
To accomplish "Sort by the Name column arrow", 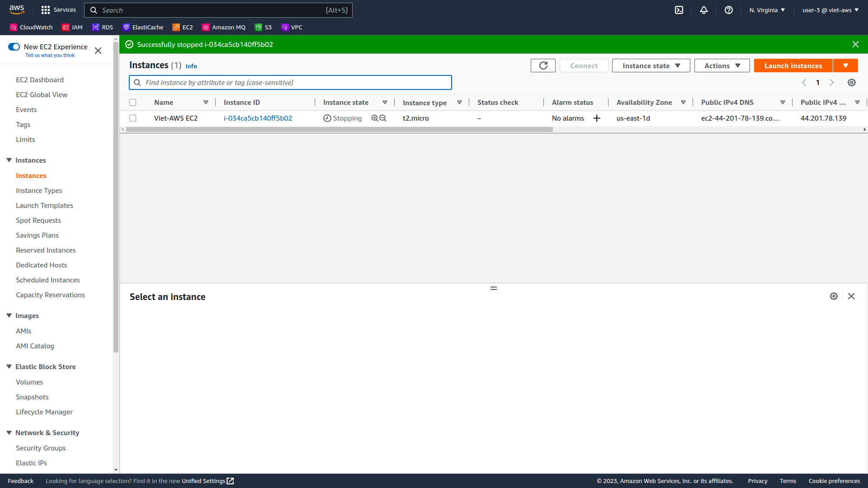I will coord(206,103).
